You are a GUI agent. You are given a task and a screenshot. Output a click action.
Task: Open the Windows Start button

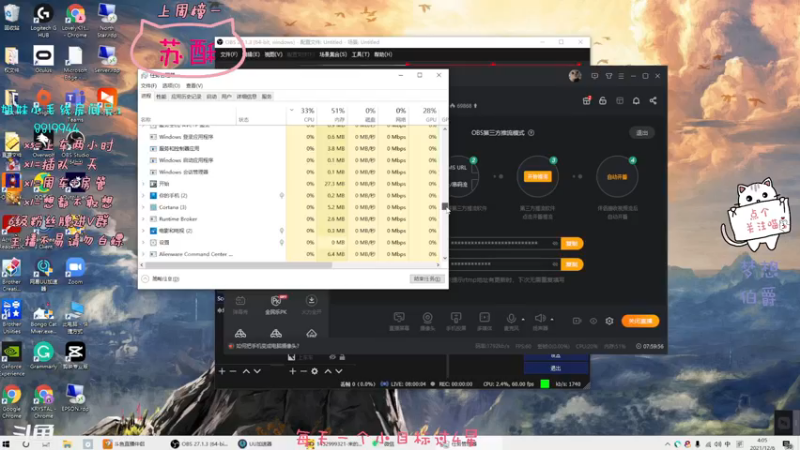[x=6, y=444]
